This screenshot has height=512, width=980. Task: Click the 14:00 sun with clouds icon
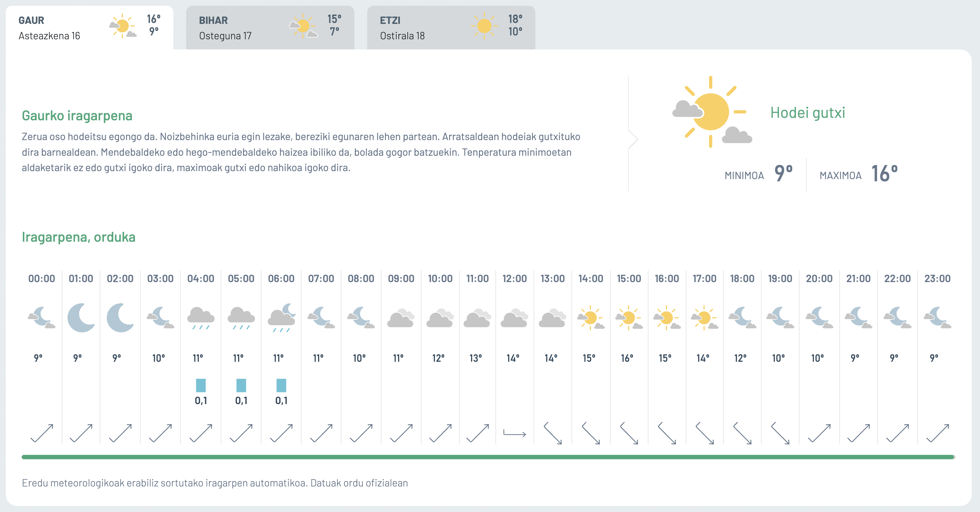tap(591, 317)
